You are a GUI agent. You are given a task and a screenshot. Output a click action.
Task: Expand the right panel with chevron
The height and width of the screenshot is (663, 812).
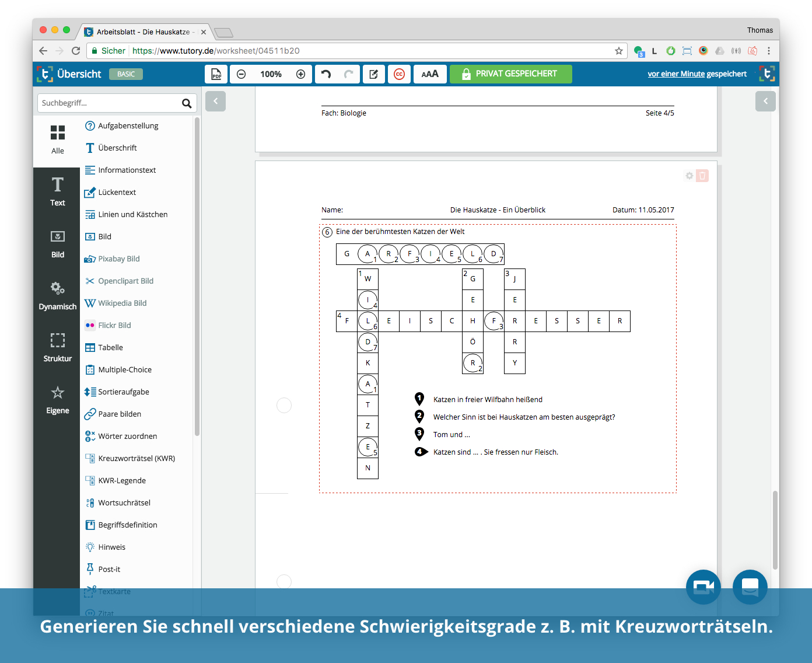(x=765, y=101)
